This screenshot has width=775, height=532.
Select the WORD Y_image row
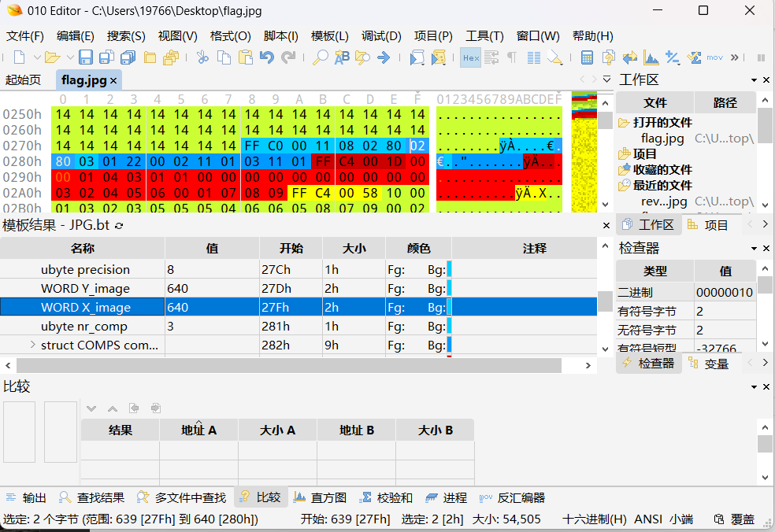85,288
